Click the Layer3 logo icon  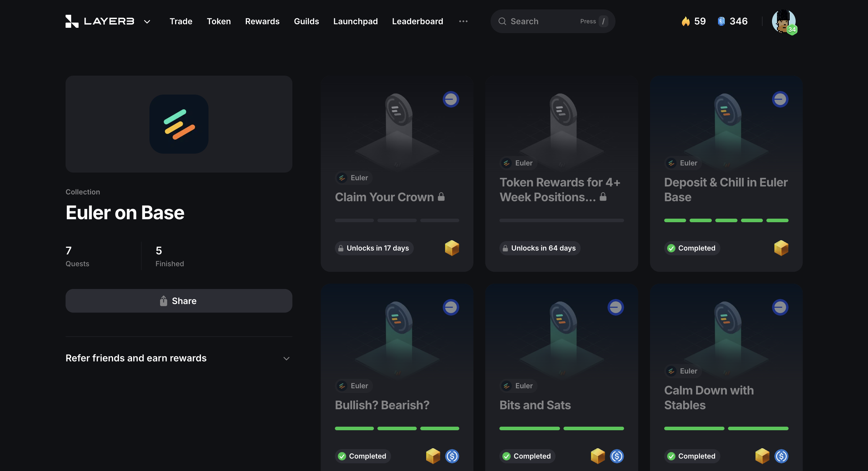72,21
